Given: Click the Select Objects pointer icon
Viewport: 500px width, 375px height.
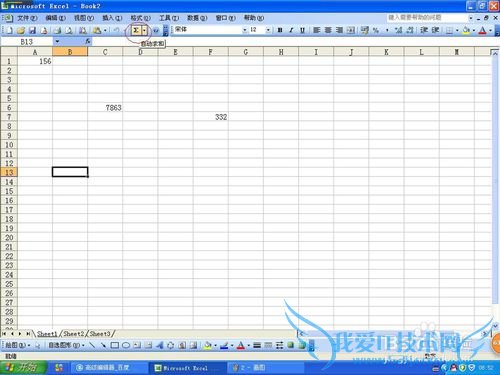Looking at the screenshot, I should point(37,345).
